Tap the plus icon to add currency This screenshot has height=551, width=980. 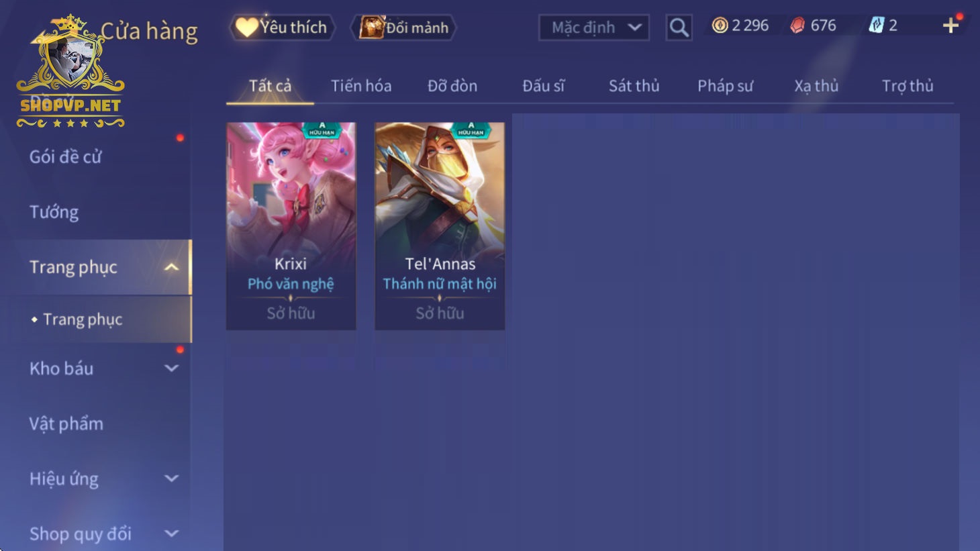click(x=950, y=26)
